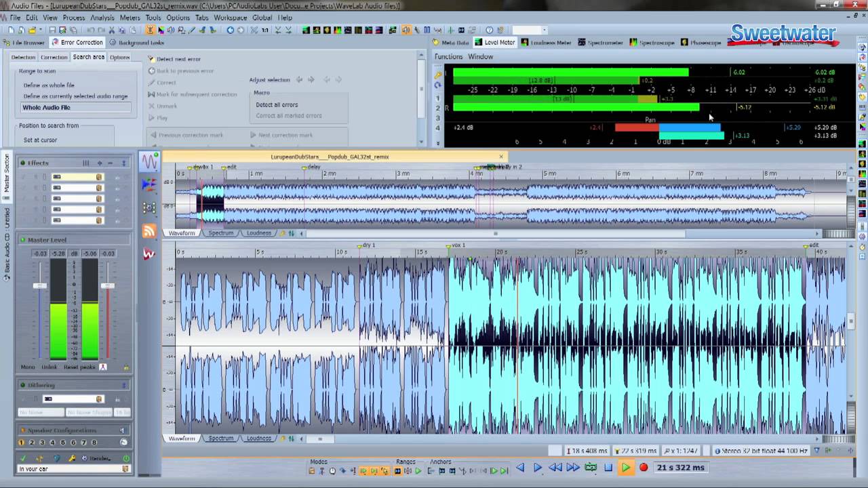The height and width of the screenshot is (488, 868).
Task: Click Set at cursor
Action: pyautogui.click(x=40, y=140)
